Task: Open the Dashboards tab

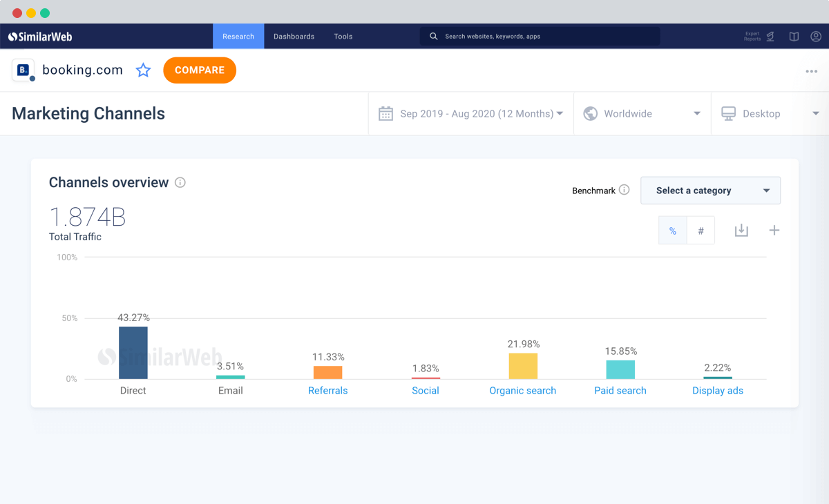Action: click(x=294, y=37)
